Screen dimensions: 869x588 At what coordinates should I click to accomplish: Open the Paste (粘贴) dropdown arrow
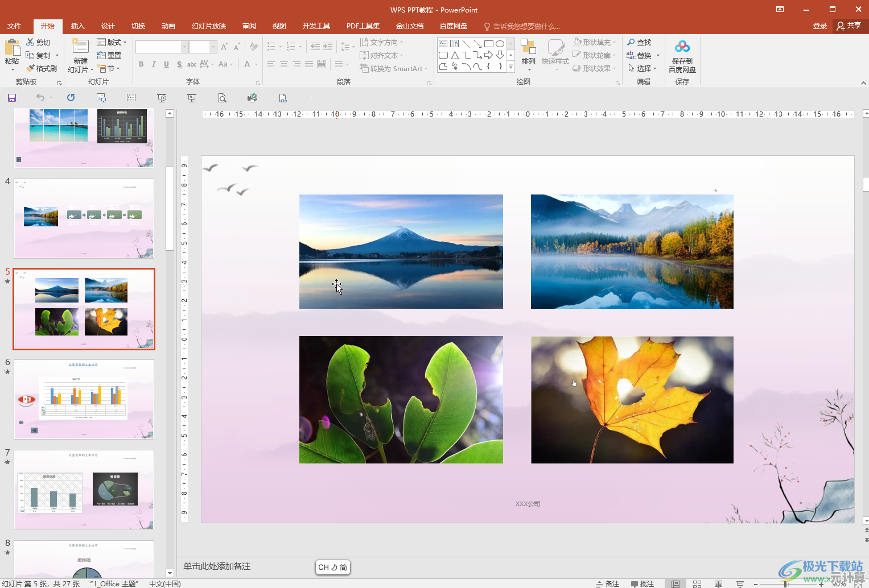pyautogui.click(x=12, y=69)
